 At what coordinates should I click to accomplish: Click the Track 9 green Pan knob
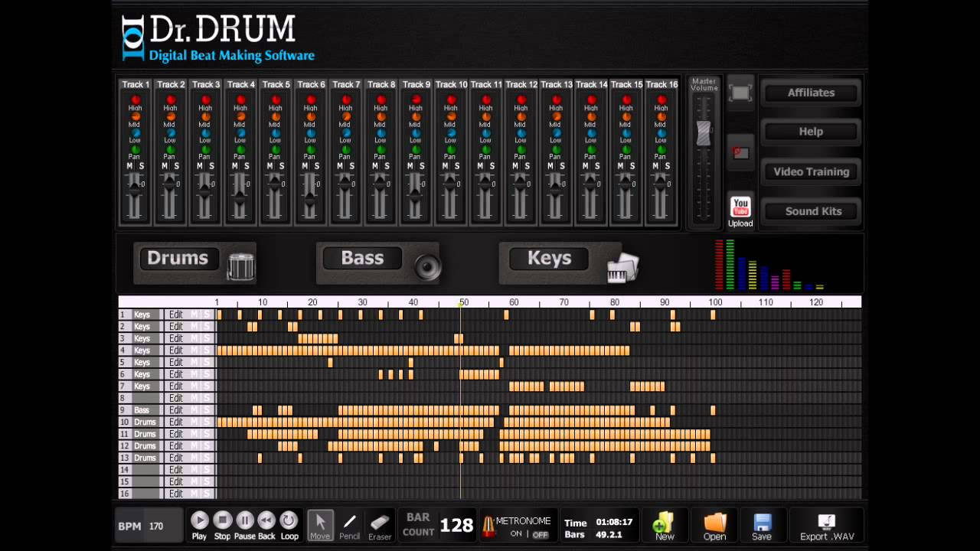click(x=416, y=149)
